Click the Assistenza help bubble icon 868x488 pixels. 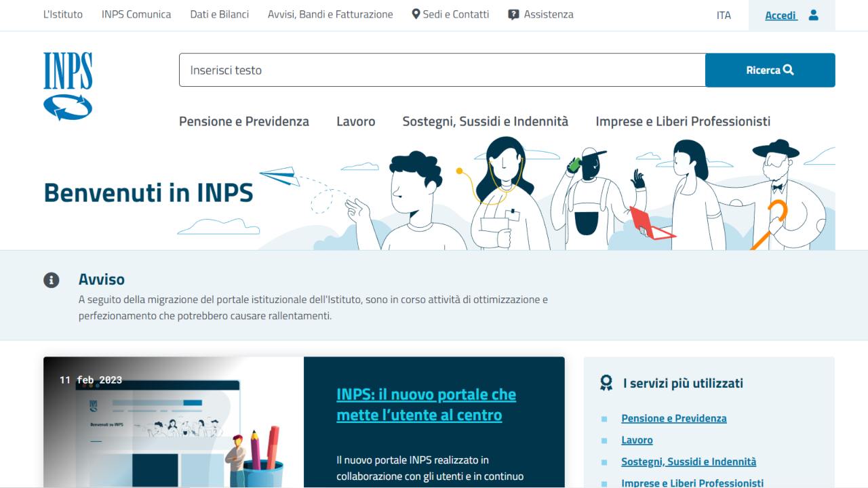pos(514,14)
